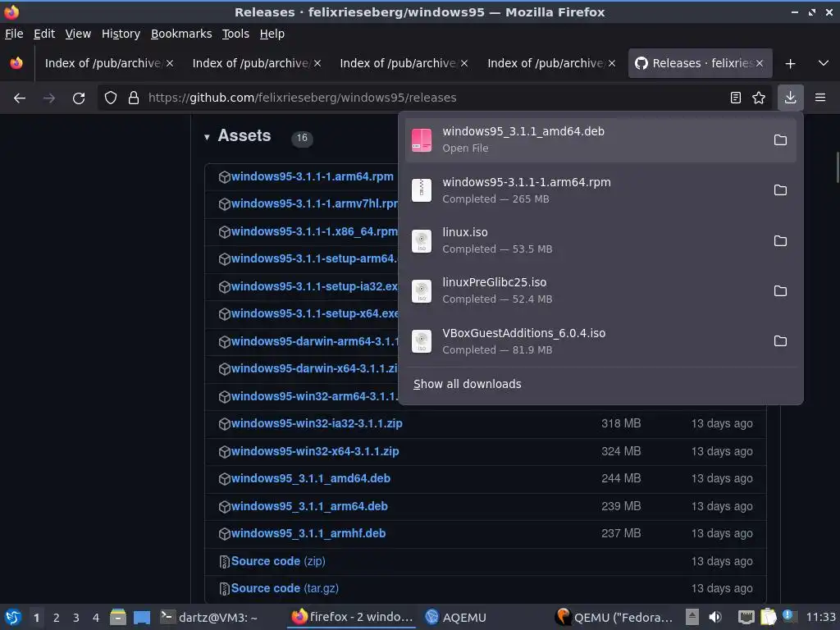Show VBoxGuestAdditions_6.0.4.iso in containing folder

point(780,341)
